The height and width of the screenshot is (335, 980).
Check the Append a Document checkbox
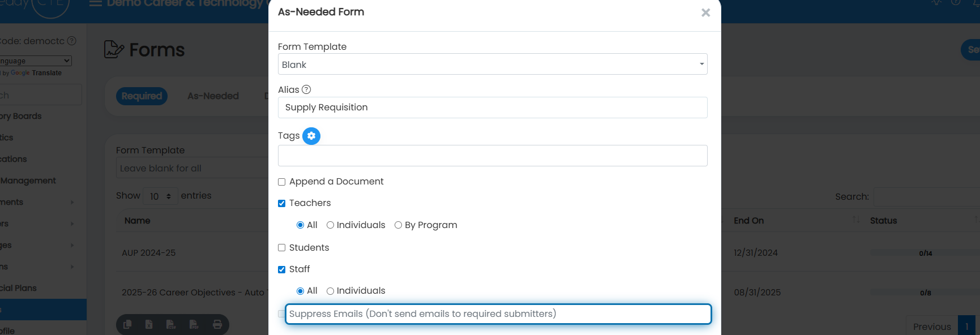pos(281,182)
